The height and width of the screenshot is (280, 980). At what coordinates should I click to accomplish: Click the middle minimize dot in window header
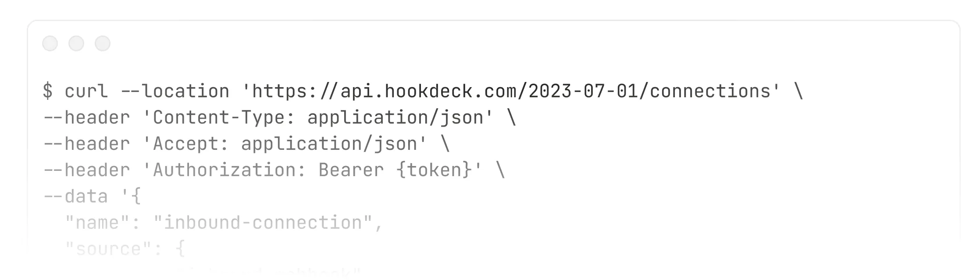[76, 43]
